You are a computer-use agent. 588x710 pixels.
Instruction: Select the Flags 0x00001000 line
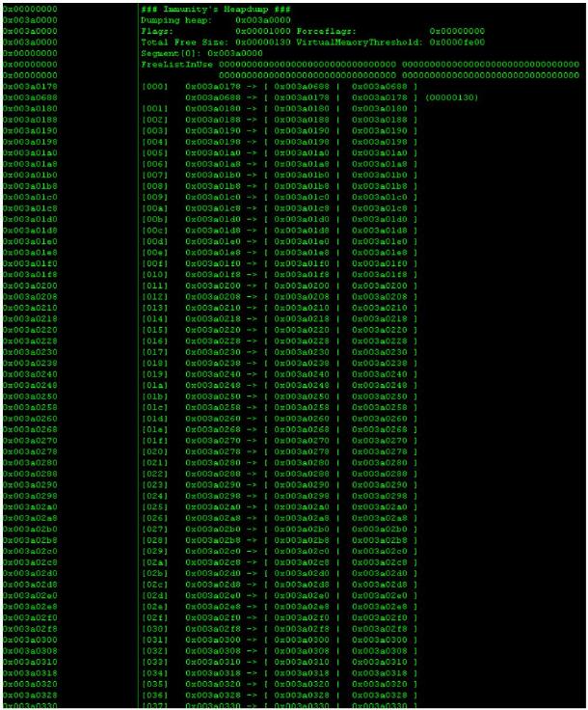coord(312,31)
